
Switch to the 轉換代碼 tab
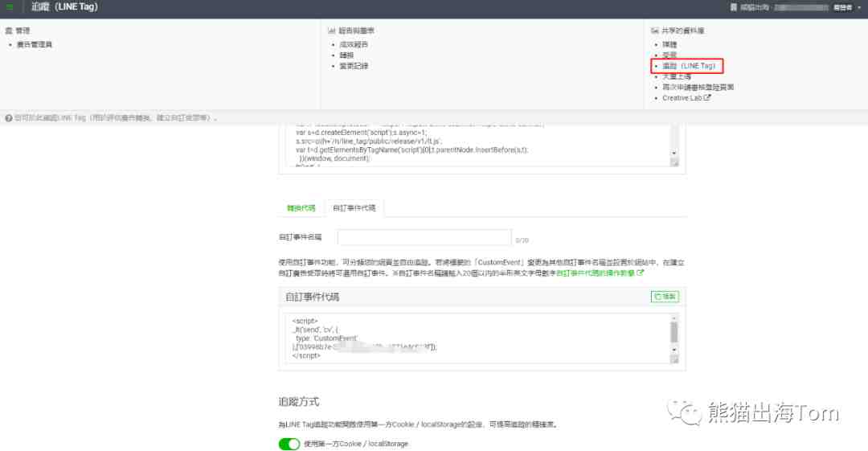[301, 208]
